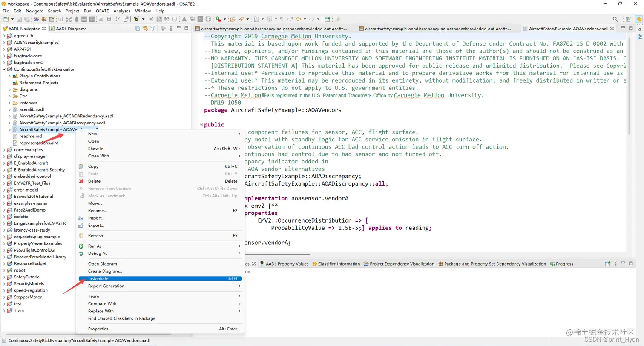Open the Project Dependency Visualization tab

399,264
